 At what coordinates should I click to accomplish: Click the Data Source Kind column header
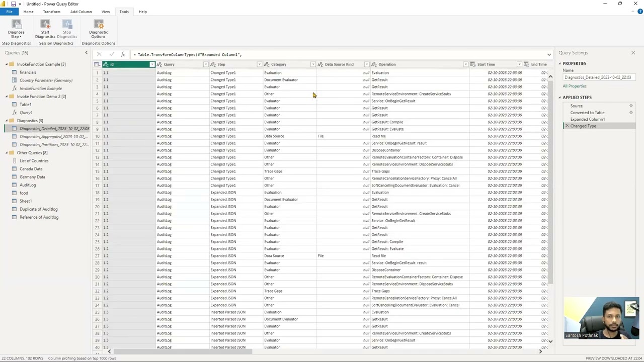tap(339, 64)
